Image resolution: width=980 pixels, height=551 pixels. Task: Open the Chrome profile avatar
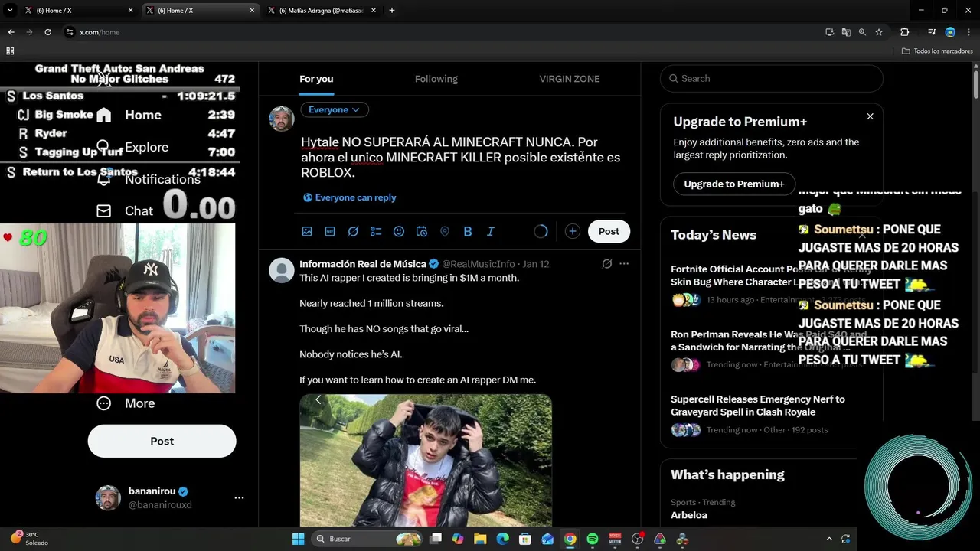[x=950, y=32]
